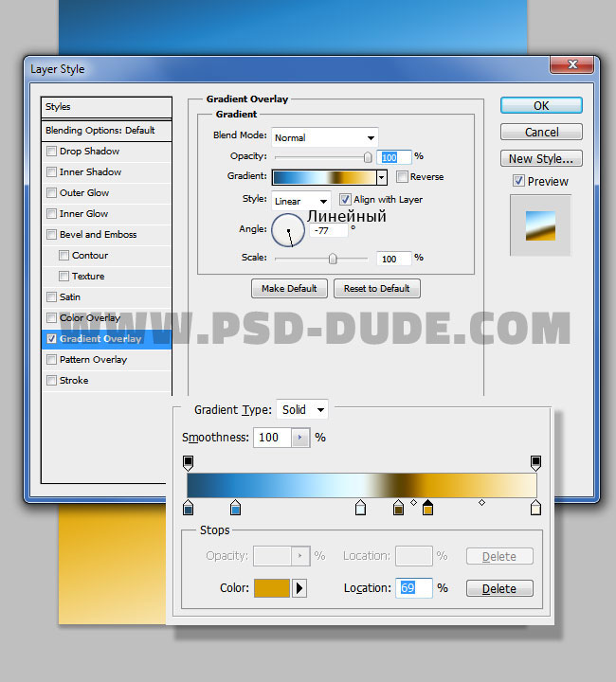Click the Scale slider handle
Viewport: 616px width, 682px height.
pos(333,259)
